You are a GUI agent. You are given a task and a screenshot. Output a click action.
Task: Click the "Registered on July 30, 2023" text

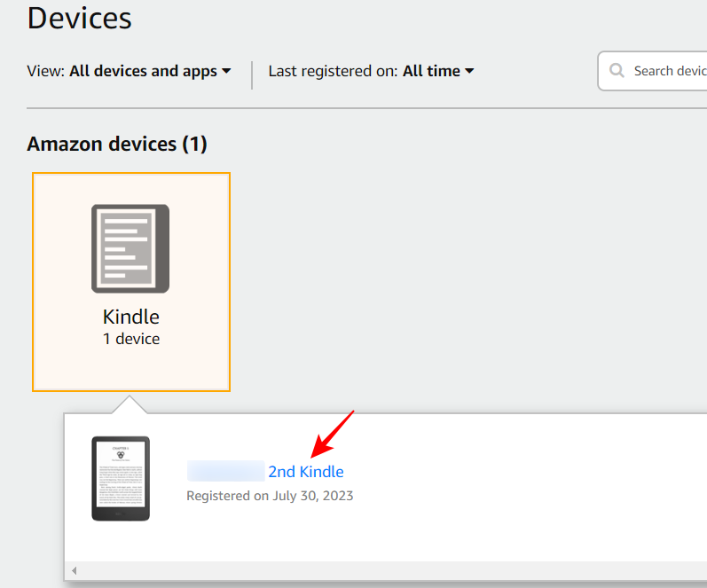[x=270, y=496]
